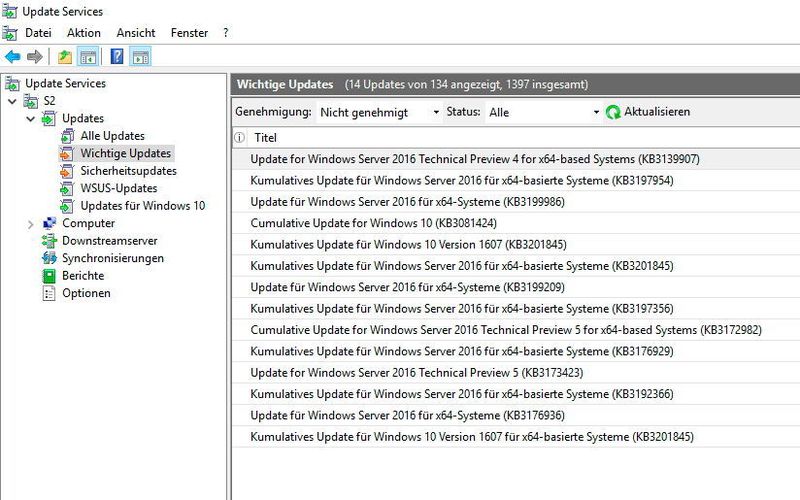This screenshot has width=800, height=500.
Task: Click the Sicherheitsupdates view icon
Action: point(67,171)
